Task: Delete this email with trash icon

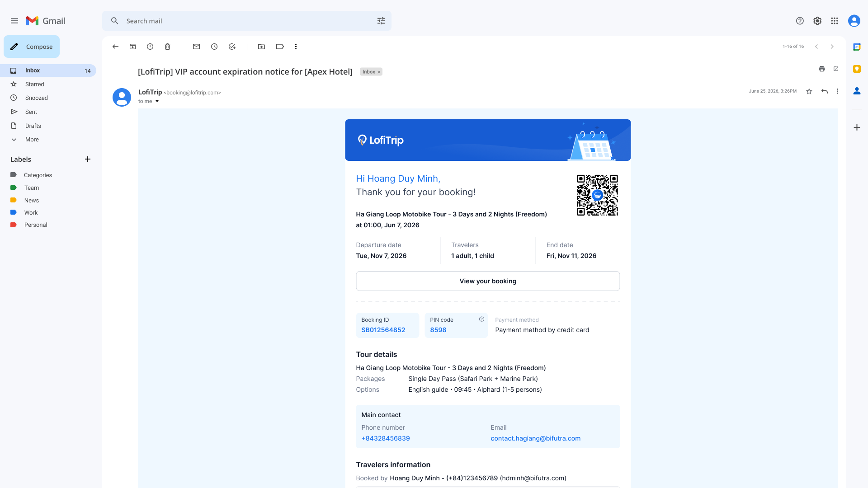Action: pyautogui.click(x=168, y=47)
